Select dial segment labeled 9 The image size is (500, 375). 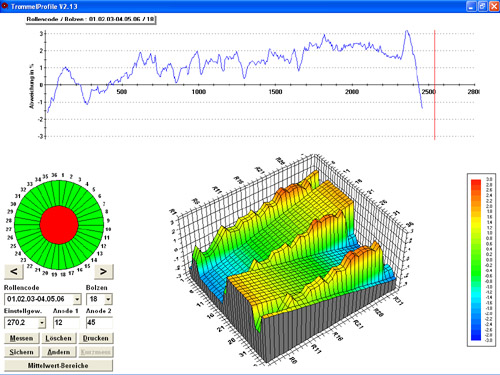[x=91, y=222]
